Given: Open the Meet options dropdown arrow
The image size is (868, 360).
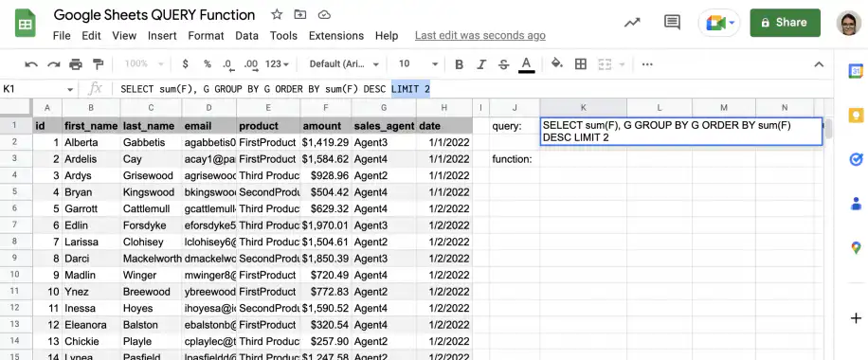Looking at the screenshot, I should click(732, 23).
